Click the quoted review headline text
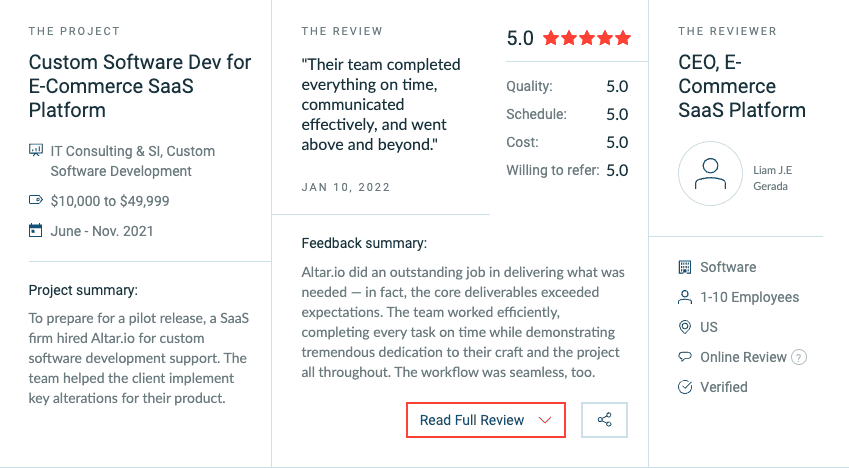Image resolution: width=849 pixels, height=468 pixels. point(381,105)
